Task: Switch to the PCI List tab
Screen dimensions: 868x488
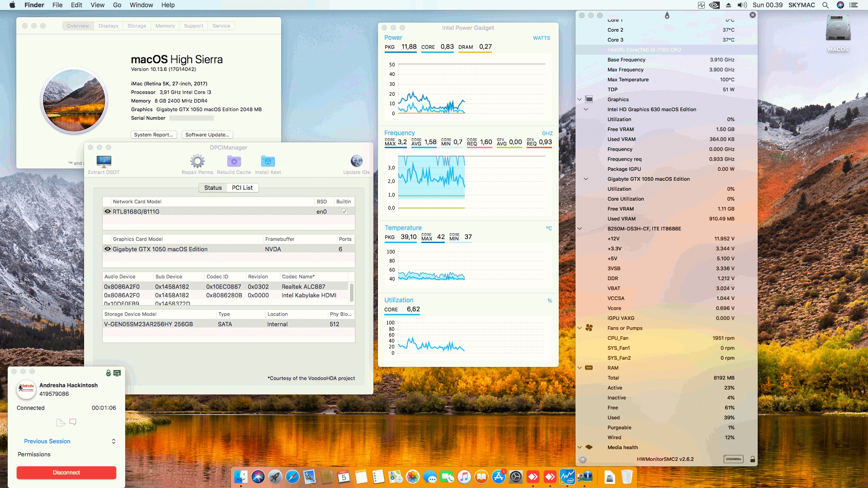Action: coord(242,188)
